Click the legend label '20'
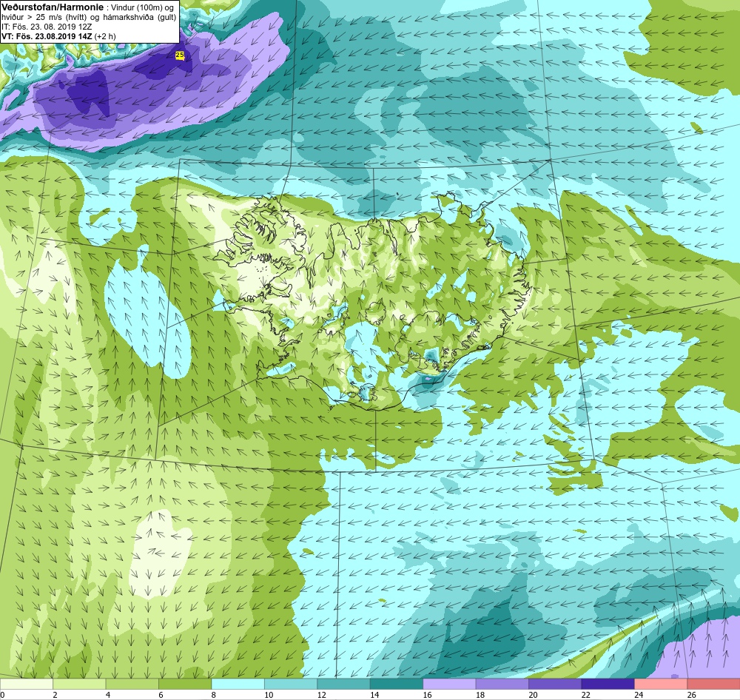This screenshot has height=700, width=740. pos(533,695)
